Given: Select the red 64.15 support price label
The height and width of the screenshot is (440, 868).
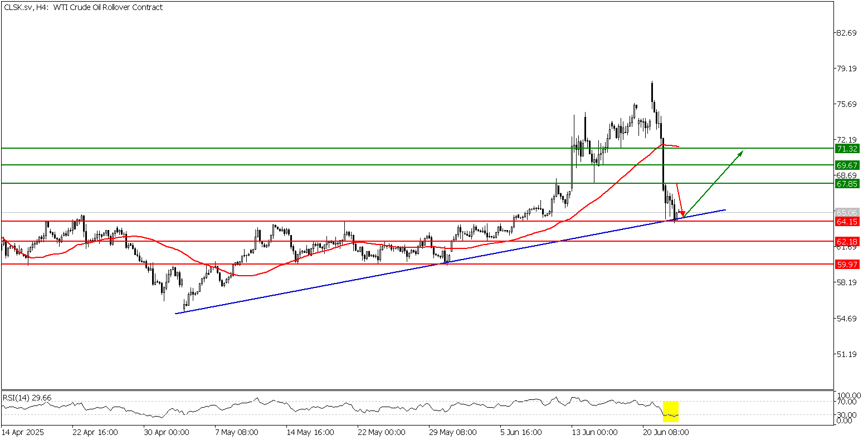Looking at the screenshot, I should [847, 222].
